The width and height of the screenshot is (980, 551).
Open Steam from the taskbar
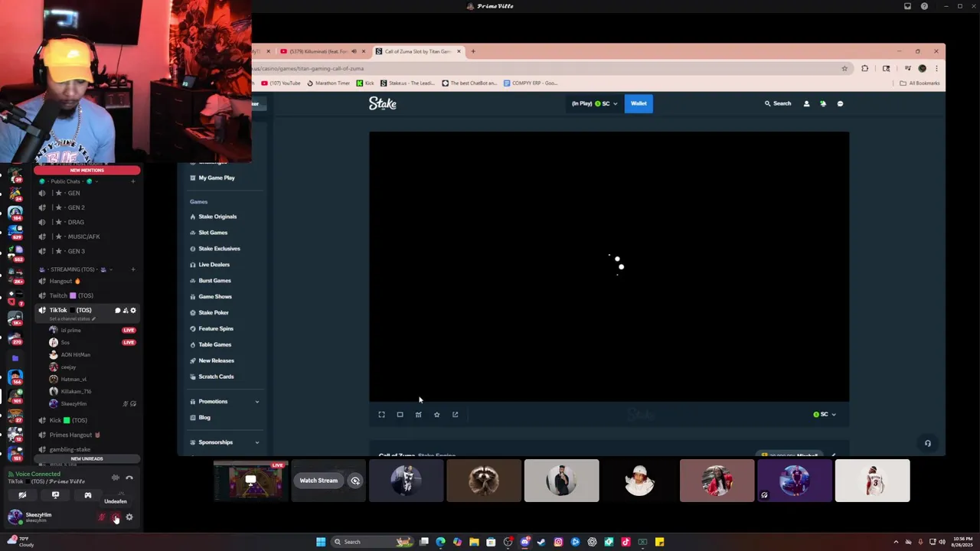tap(541, 542)
